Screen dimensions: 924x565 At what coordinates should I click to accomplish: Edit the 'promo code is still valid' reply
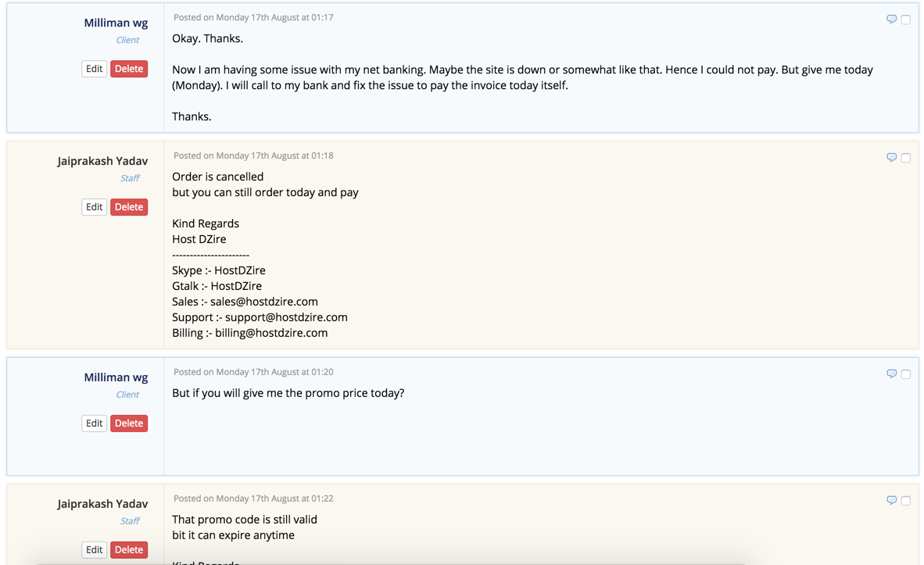click(94, 550)
